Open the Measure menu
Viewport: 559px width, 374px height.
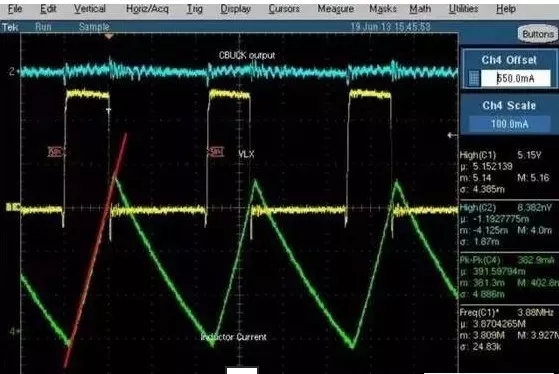point(335,9)
